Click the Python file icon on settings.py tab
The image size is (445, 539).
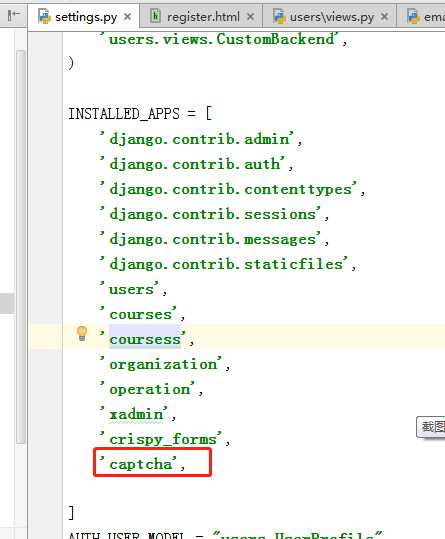[44, 16]
